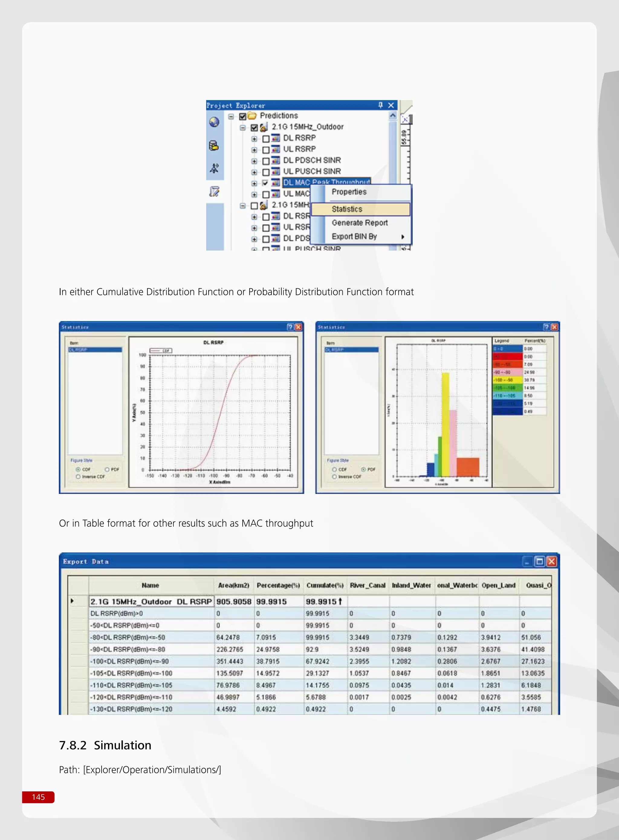Select the 2.1G 15MHz_Outdoor tree item label

(x=308, y=127)
